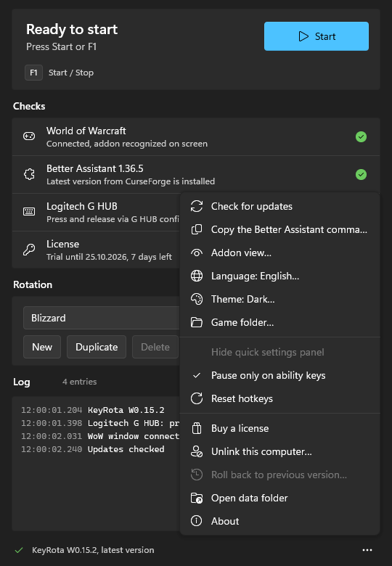The width and height of the screenshot is (392, 566).
Task: Open the About menu entry
Action: [279, 521]
